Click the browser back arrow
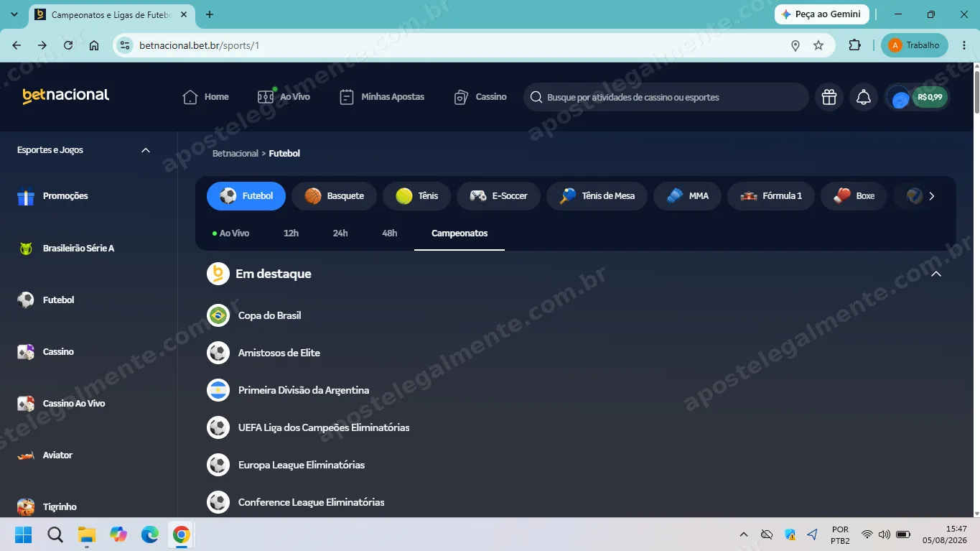 (x=17, y=45)
